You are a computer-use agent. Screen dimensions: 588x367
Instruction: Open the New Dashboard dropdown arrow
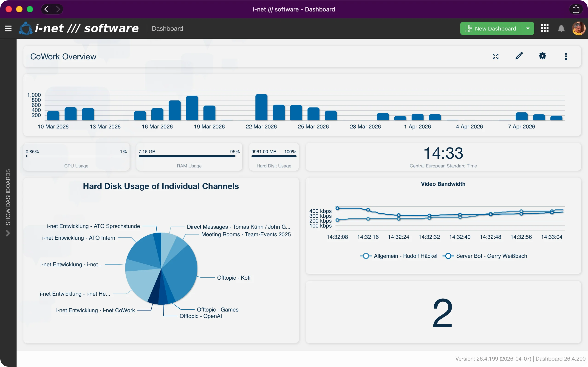tap(528, 28)
